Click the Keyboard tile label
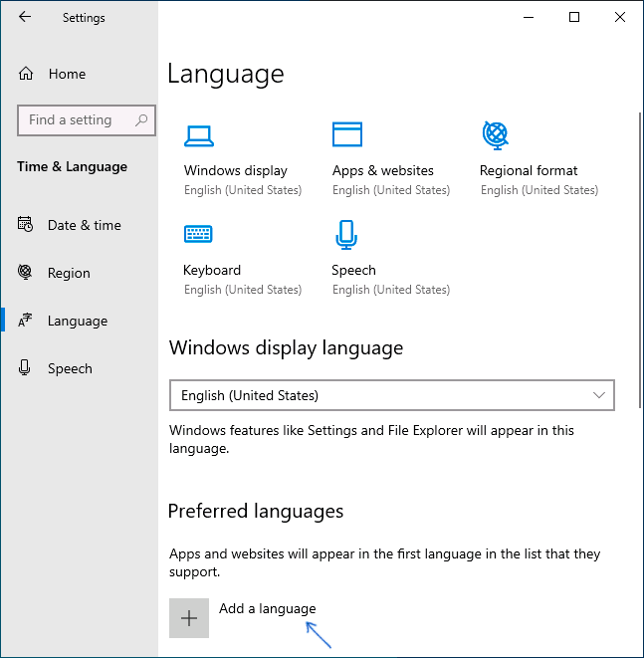The image size is (644, 658). coord(212,270)
